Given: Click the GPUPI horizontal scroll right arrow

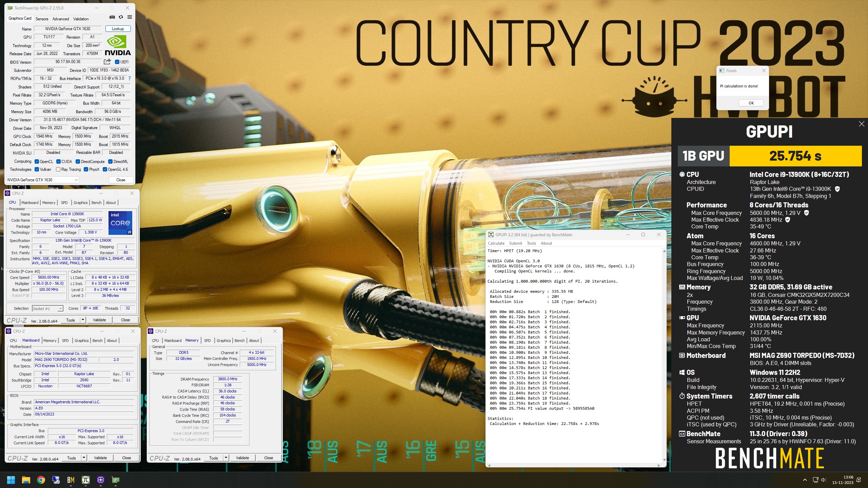Looking at the screenshot, I should (658, 465).
